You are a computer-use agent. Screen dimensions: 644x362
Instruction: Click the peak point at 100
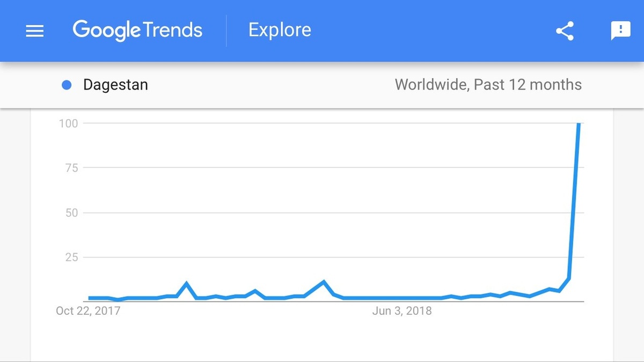(579, 124)
